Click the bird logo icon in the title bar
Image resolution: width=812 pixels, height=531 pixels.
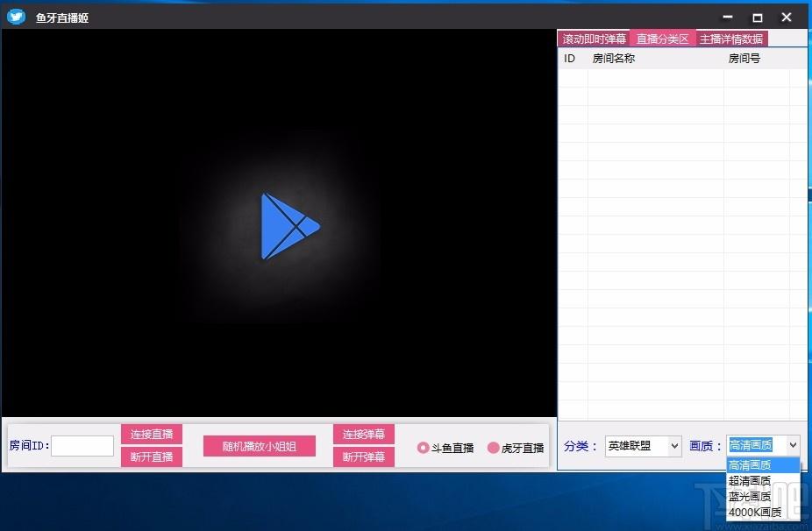click(16, 17)
